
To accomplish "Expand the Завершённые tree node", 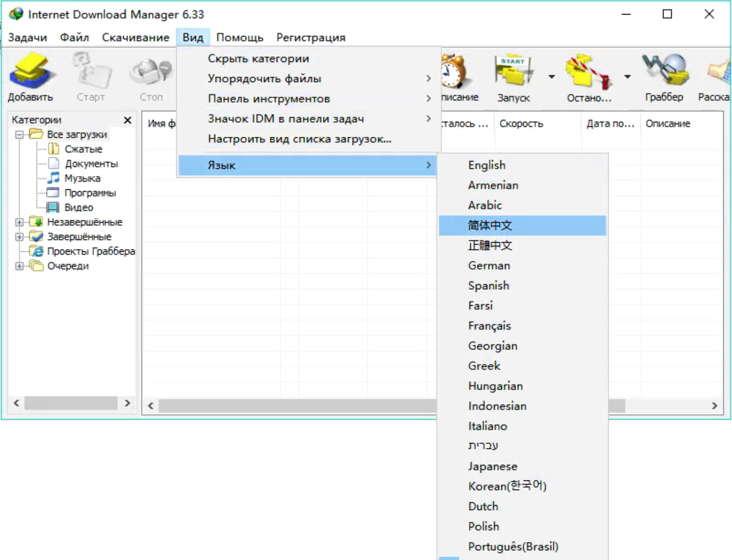I will tap(19, 237).
